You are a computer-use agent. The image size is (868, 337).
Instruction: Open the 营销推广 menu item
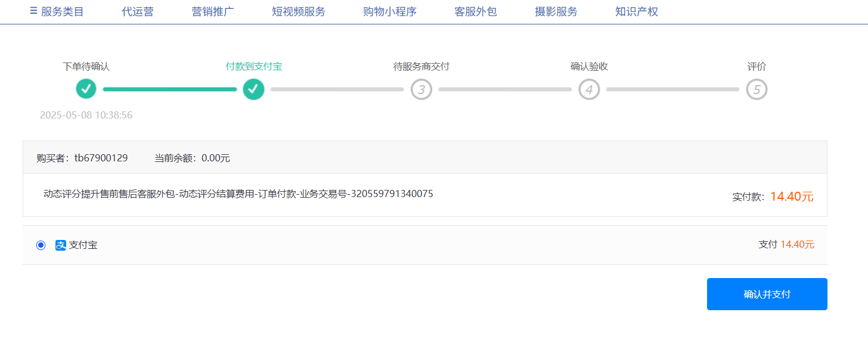coord(213,11)
